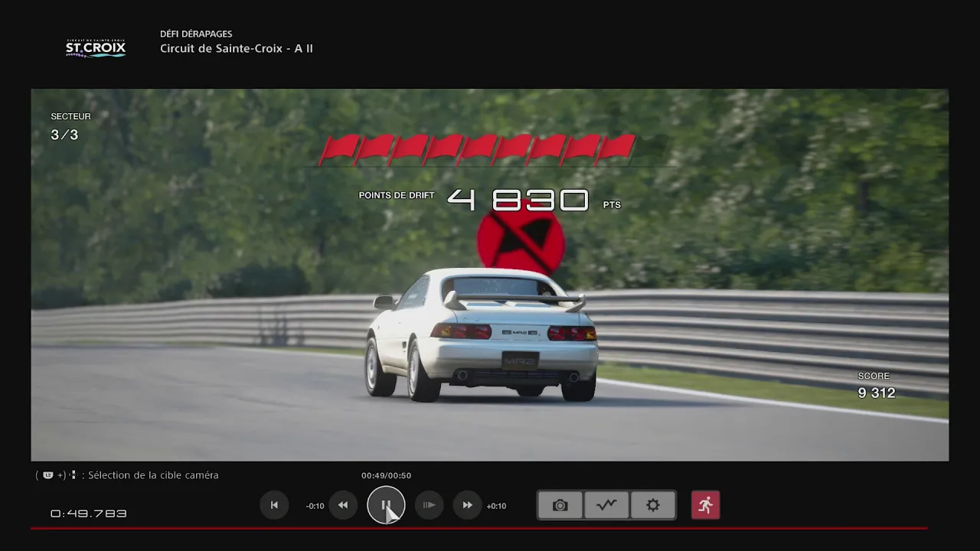Click the 'POINTS DE DRIFT' label
The width and height of the screenshot is (980, 551).
397,196
